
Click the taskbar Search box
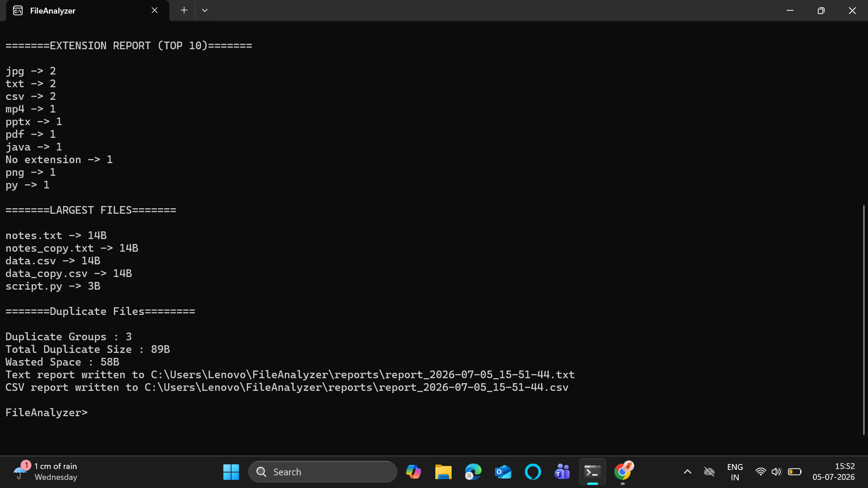(x=323, y=472)
